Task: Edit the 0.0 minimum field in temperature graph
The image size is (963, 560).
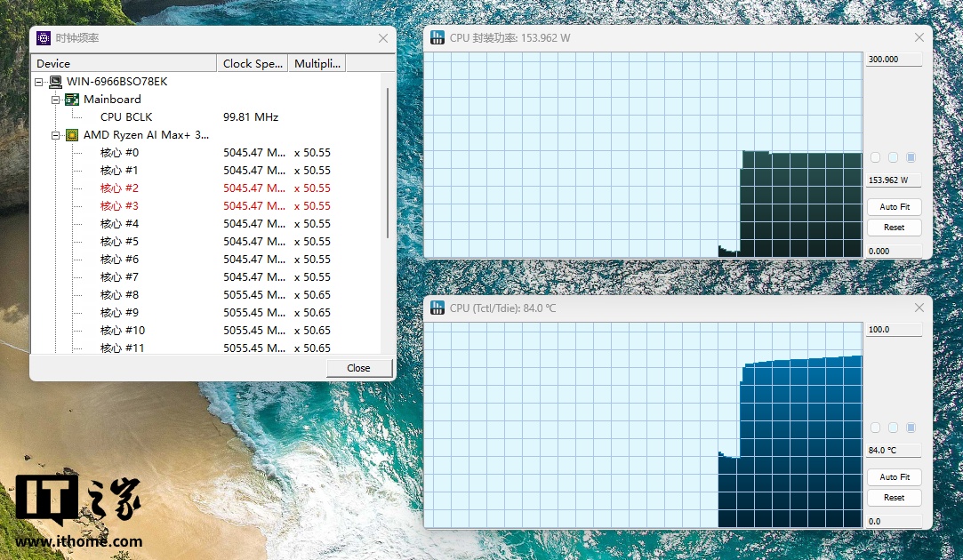Action: point(895,521)
